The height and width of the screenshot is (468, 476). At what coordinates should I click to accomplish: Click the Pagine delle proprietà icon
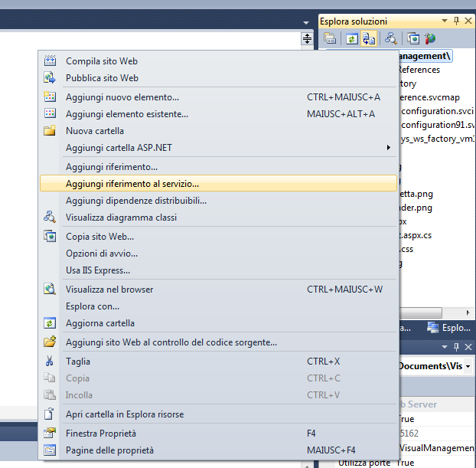click(x=50, y=450)
